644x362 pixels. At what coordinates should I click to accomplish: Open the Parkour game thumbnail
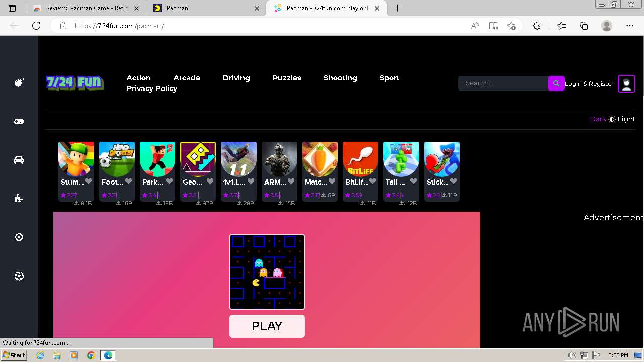pos(157,159)
